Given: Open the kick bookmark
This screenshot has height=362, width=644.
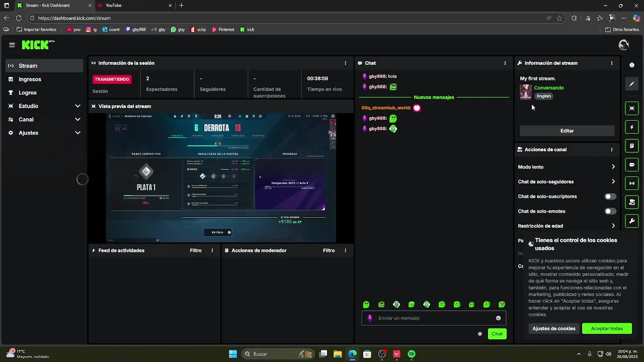Looking at the screenshot, I should (x=247, y=30).
